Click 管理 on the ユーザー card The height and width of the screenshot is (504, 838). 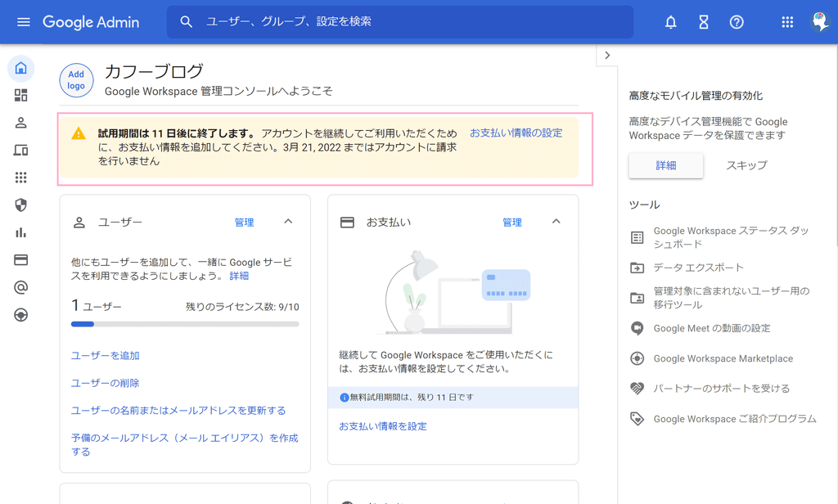point(244,223)
